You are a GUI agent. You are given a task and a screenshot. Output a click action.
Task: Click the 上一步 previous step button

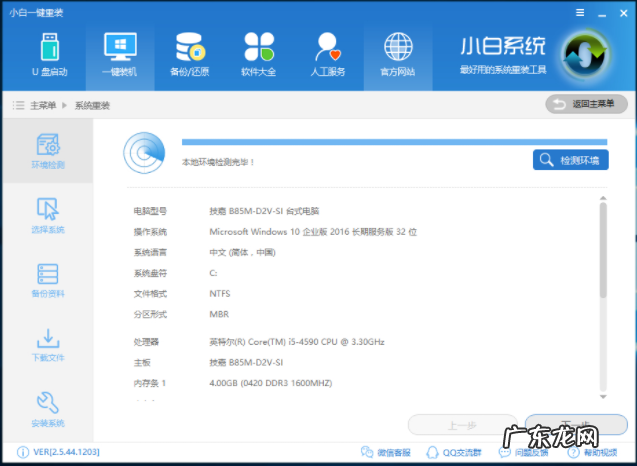click(462, 425)
